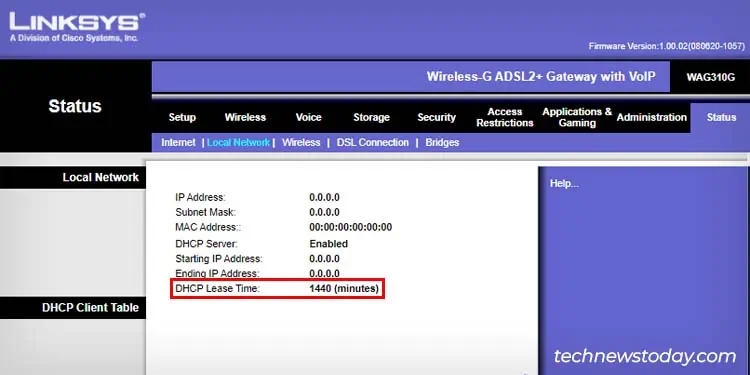Click the 1440 (minutes) lease time value
750x375 pixels.
344,288
